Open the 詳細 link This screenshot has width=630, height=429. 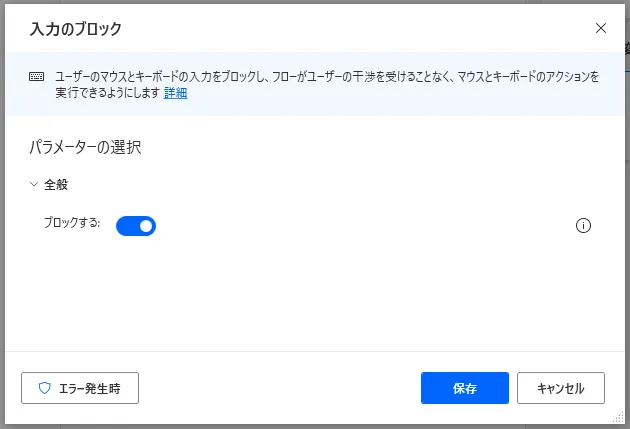pos(176,93)
